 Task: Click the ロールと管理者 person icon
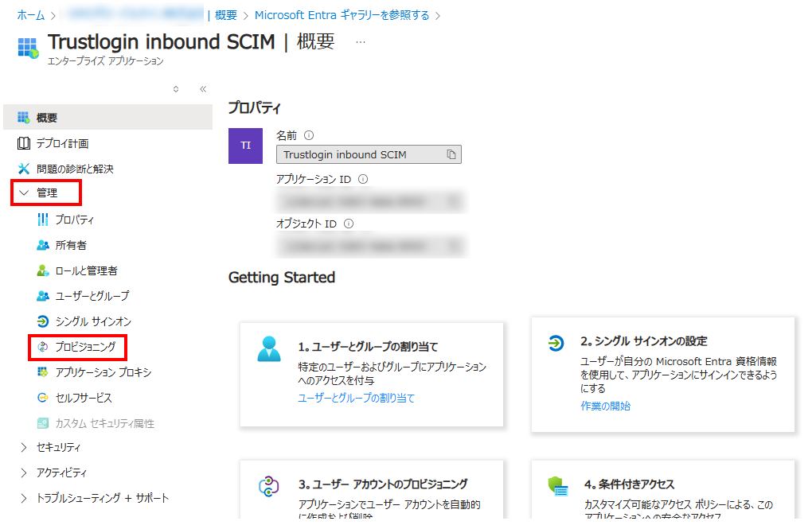click(x=43, y=270)
